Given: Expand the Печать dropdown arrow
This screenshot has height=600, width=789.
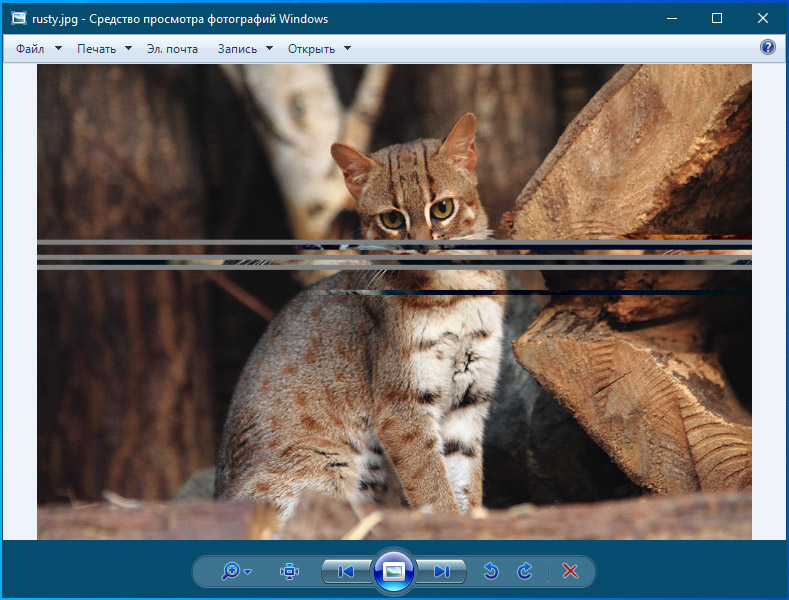Looking at the screenshot, I should 128,48.
